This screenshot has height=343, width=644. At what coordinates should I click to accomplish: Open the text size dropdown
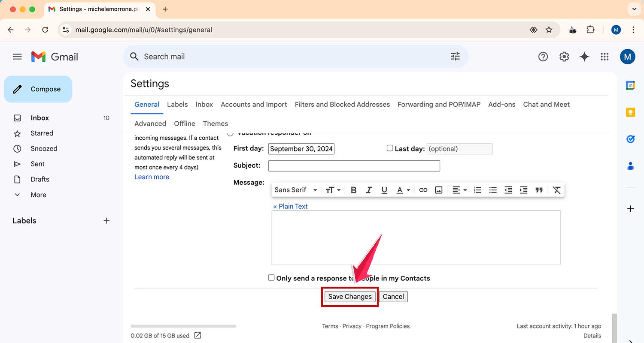point(333,190)
